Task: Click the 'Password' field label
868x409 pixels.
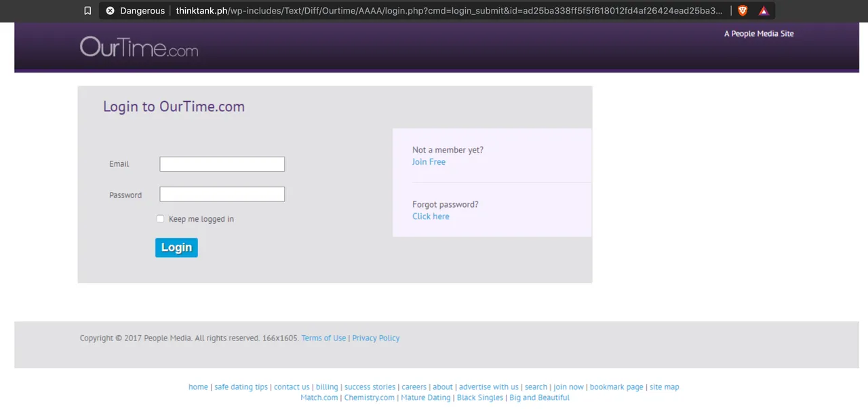Action: coord(125,195)
